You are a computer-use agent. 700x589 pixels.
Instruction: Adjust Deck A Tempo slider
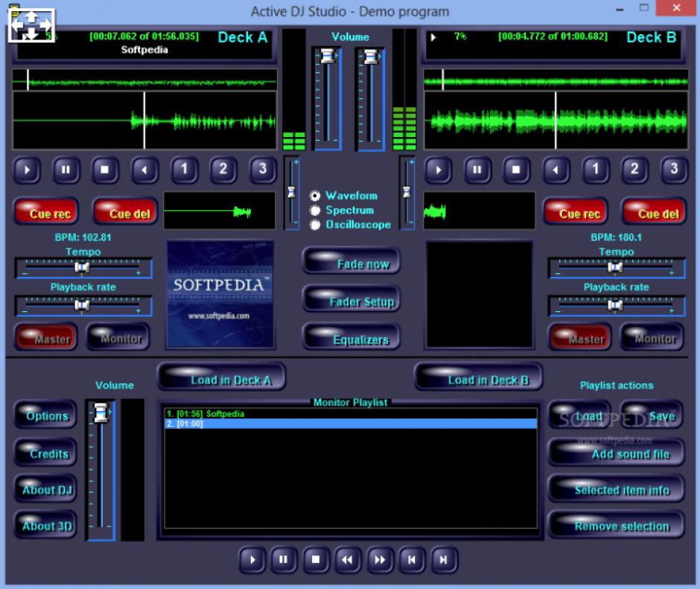click(x=82, y=267)
